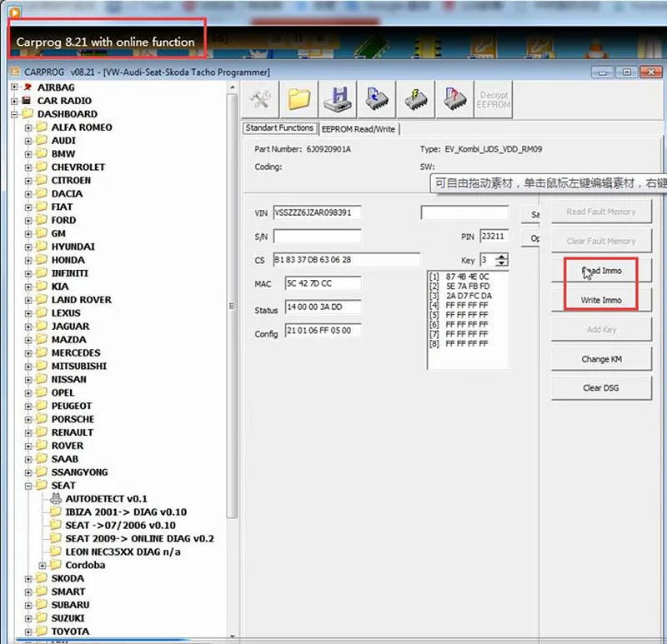The image size is (667, 644).
Task: Click the CS field with hex bytes
Action: (x=346, y=260)
